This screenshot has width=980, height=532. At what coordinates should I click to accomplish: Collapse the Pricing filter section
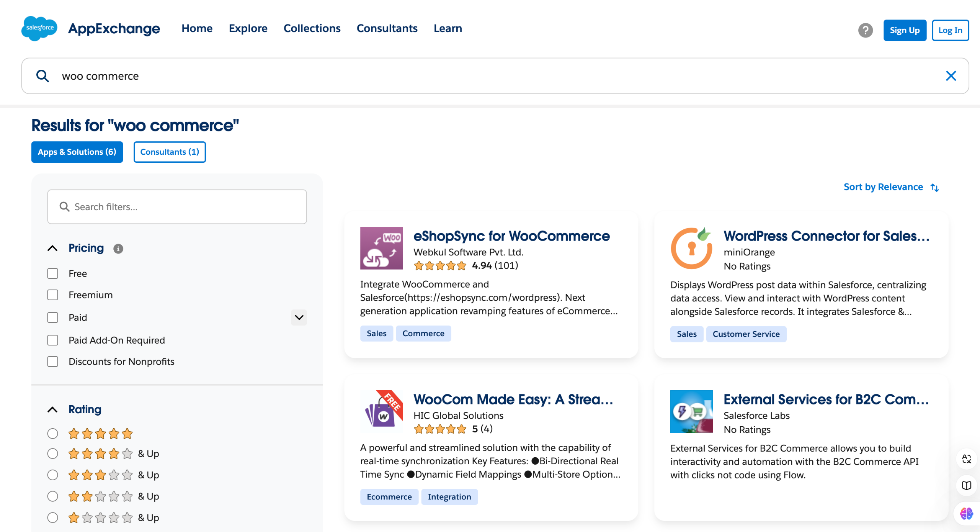[x=52, y=249]
